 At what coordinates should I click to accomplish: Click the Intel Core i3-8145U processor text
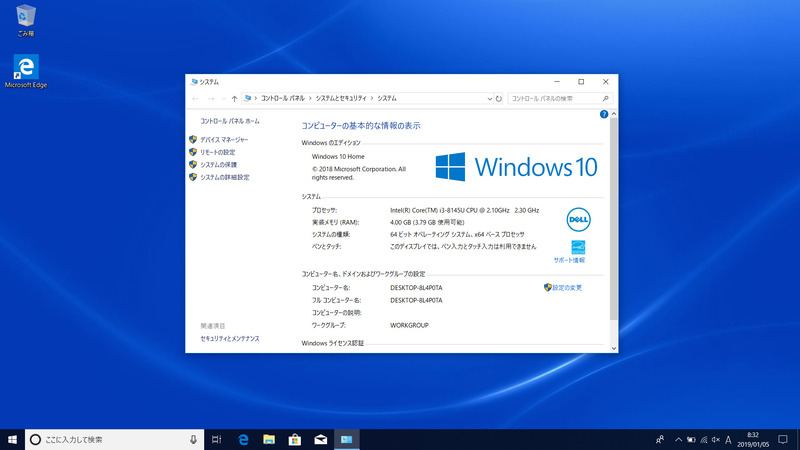[464, 210]
